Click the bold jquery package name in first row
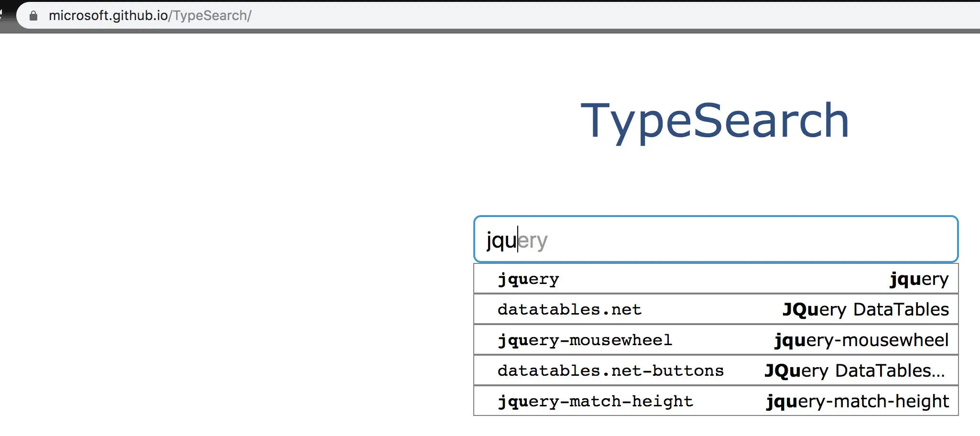Image resolution: width=980 pixels, height=436 pixels. click(x=528, y=278)
